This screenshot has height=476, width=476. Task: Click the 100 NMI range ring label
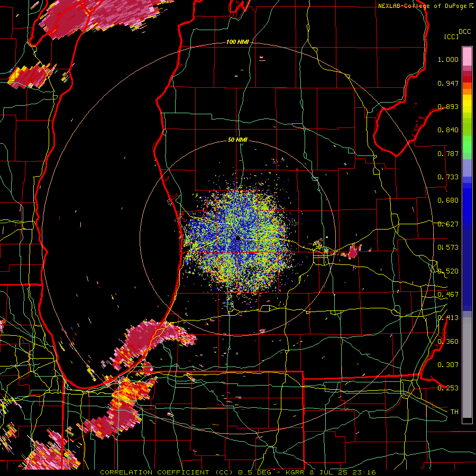click(237, 42)
